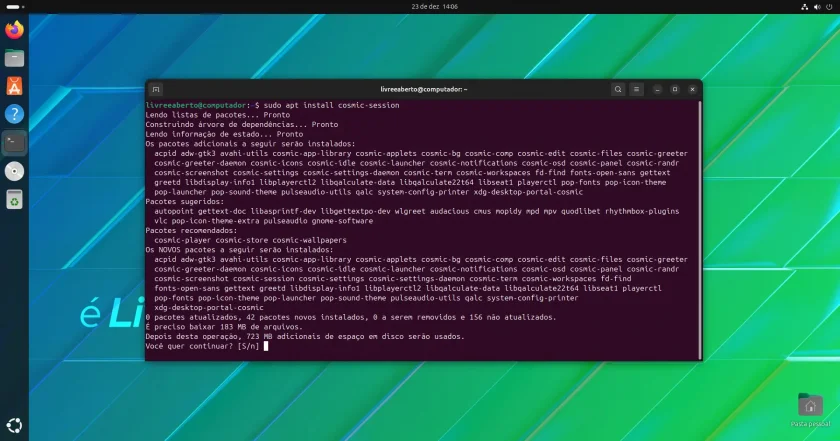The image size is (840, 441).
Task: Show applications with Ubuntu logo button
Action: coord(14,426)
